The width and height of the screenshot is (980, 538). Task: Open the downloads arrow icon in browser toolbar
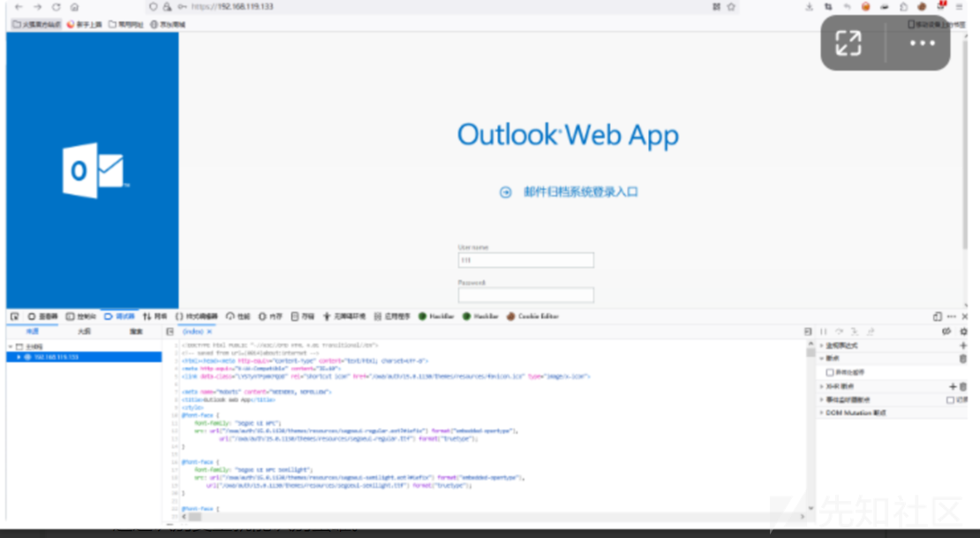click(810, 7)
